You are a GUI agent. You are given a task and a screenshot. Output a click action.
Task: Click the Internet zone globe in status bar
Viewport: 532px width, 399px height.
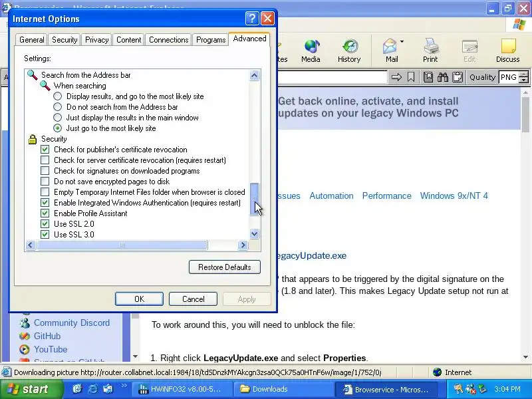pyautogui.click(x=438, y=372)
